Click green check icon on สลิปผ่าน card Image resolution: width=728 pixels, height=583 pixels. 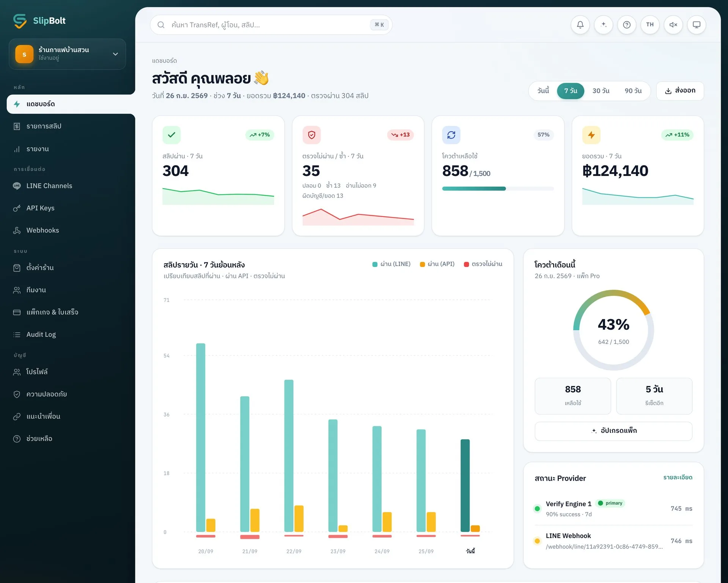(x=171, y=135)
